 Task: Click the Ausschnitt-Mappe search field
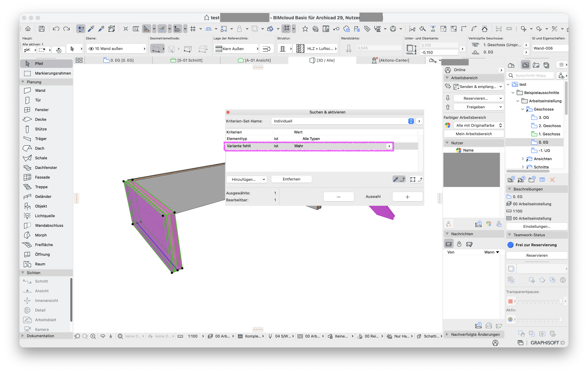(x=530, y=76)
